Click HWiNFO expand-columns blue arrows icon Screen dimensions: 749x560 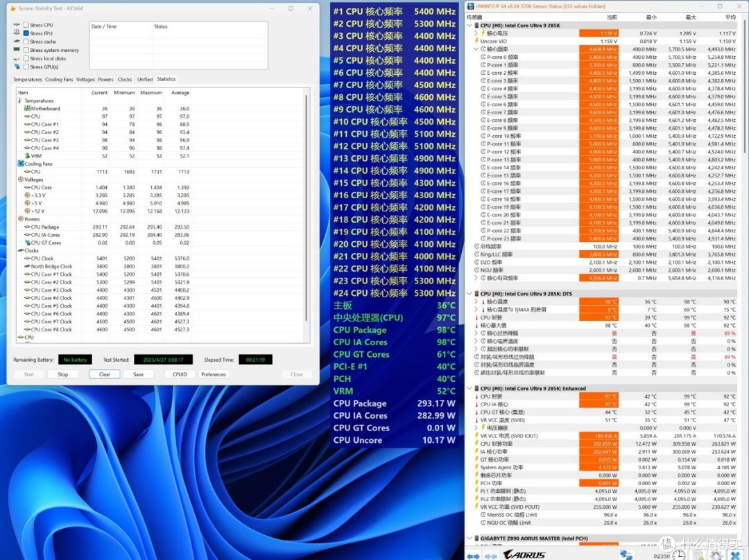[473, 556]
